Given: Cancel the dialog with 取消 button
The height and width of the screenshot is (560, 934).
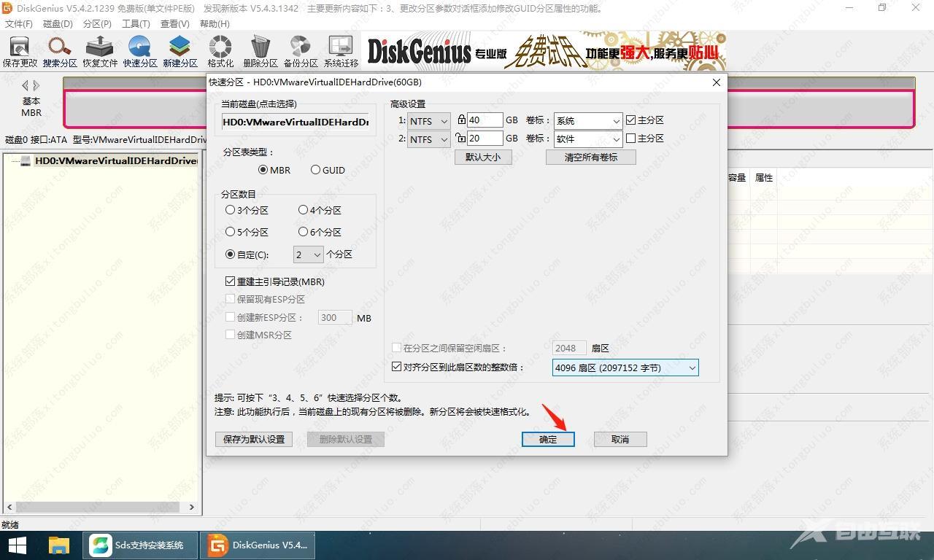Looking at the screenshot, I should [620, 439].
